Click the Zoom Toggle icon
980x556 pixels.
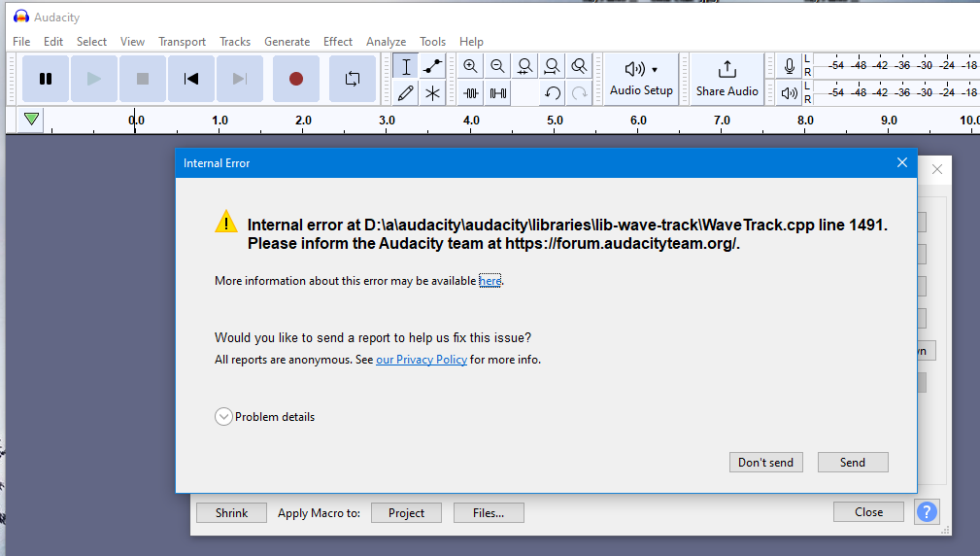pos(580,66)
